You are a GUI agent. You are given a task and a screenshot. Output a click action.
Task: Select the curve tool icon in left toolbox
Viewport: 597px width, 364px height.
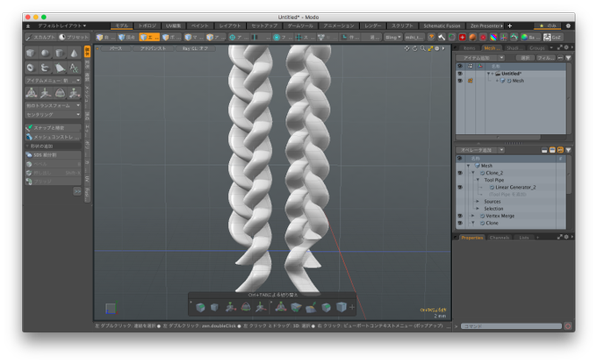point(45,68)
